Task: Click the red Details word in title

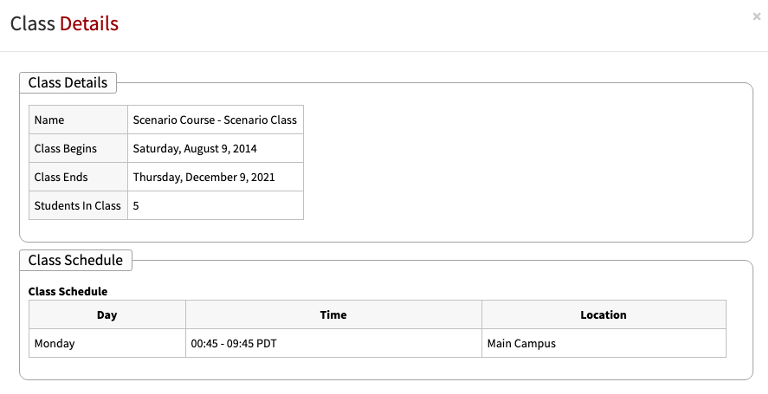Action: click(89, 24)
